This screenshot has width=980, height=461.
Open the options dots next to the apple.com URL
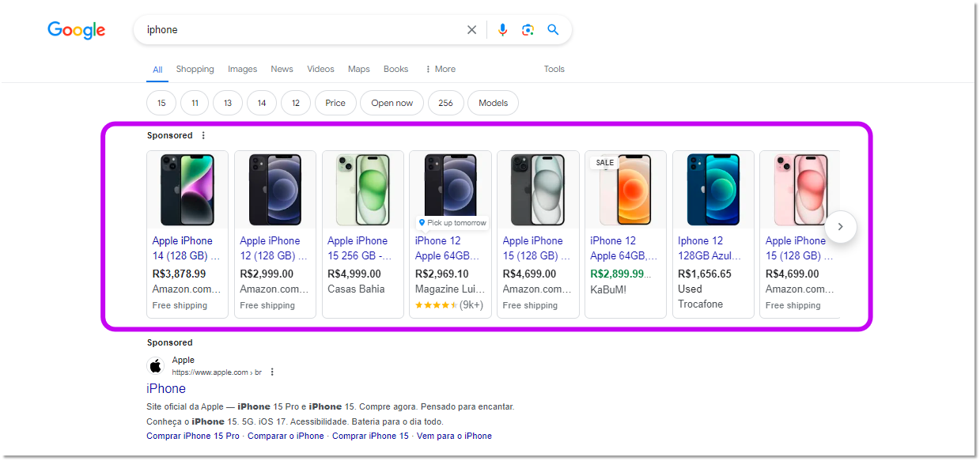(272, 372)
